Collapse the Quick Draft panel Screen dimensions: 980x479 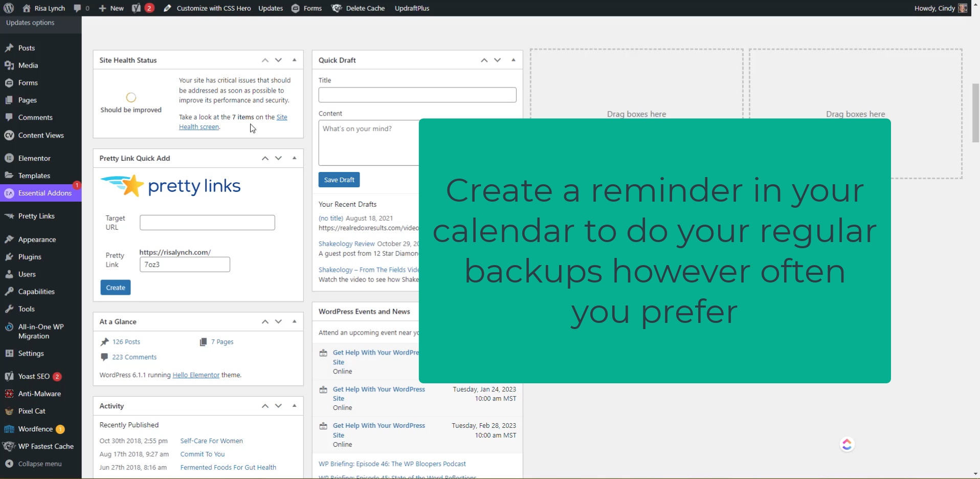(x=513, y=60)
